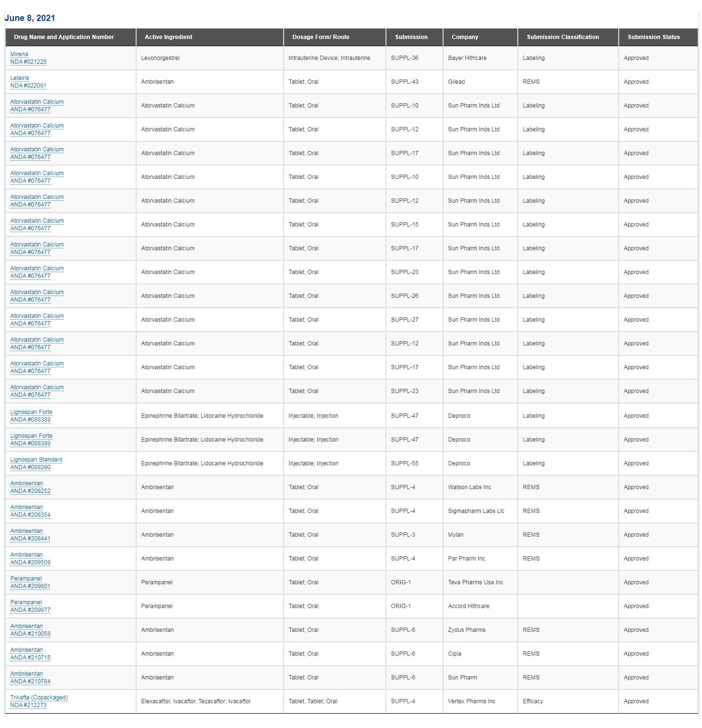Open the Letairis drug link
The width and height of the screenshot is (702, 728).
(20, 78)
